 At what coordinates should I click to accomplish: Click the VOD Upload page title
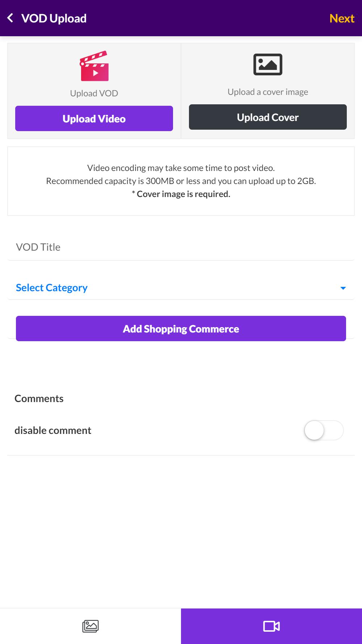click(54, 18)
